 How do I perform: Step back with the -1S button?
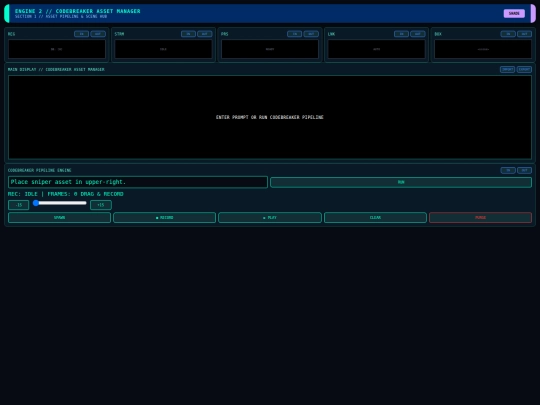[19, 205]
